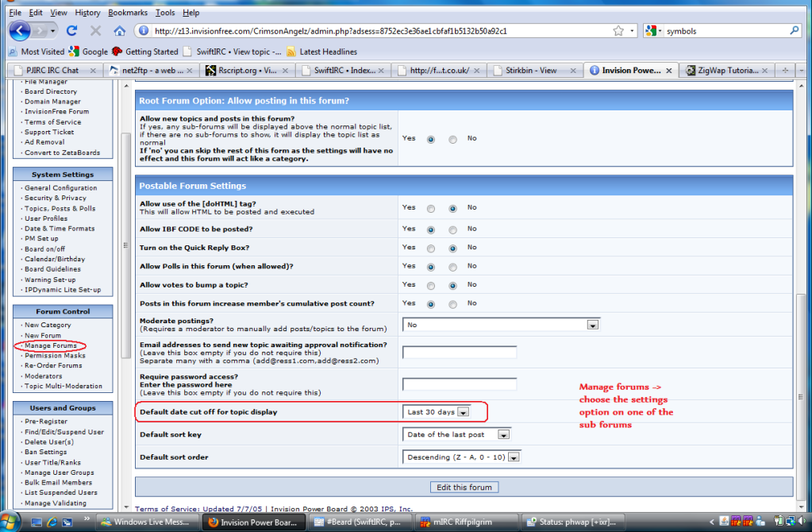Bookmark this page with the star icon

click(618, 31)
